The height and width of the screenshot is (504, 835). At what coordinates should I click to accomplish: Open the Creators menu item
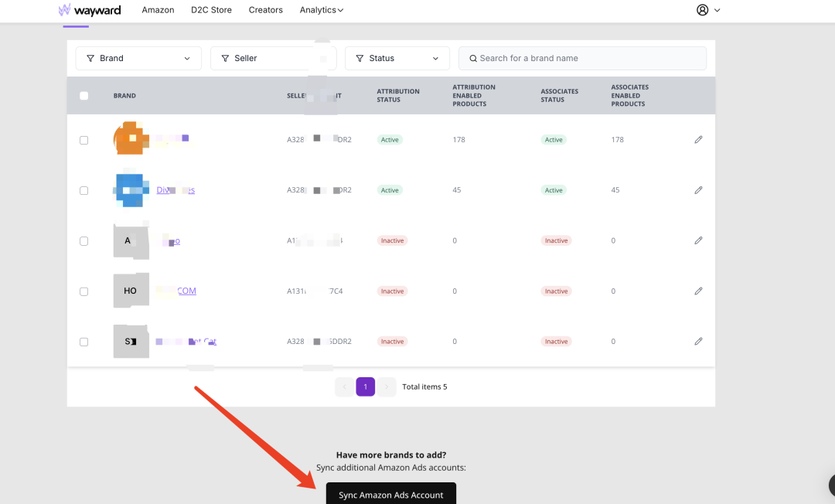point(266,9)
